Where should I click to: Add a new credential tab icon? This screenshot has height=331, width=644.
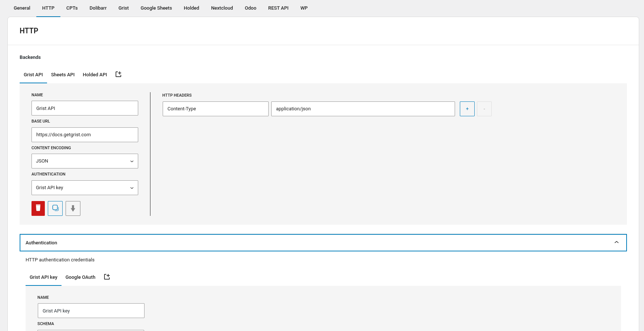click(107, 277)
